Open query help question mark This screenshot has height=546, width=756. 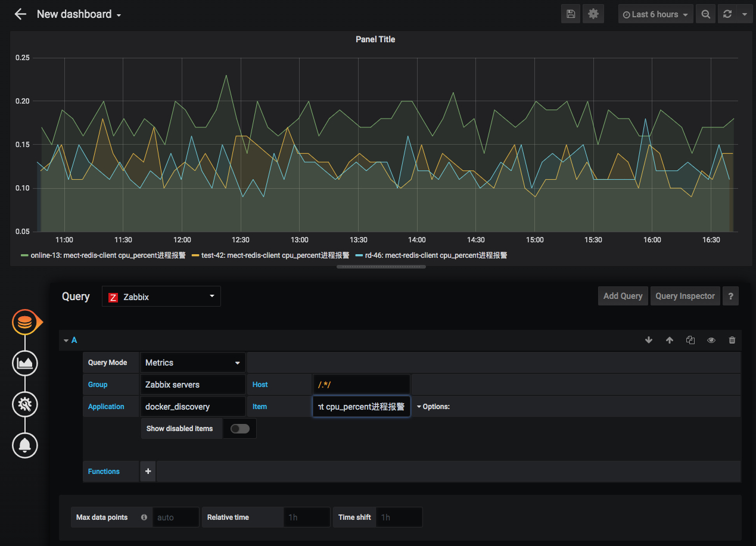point(730,296)
